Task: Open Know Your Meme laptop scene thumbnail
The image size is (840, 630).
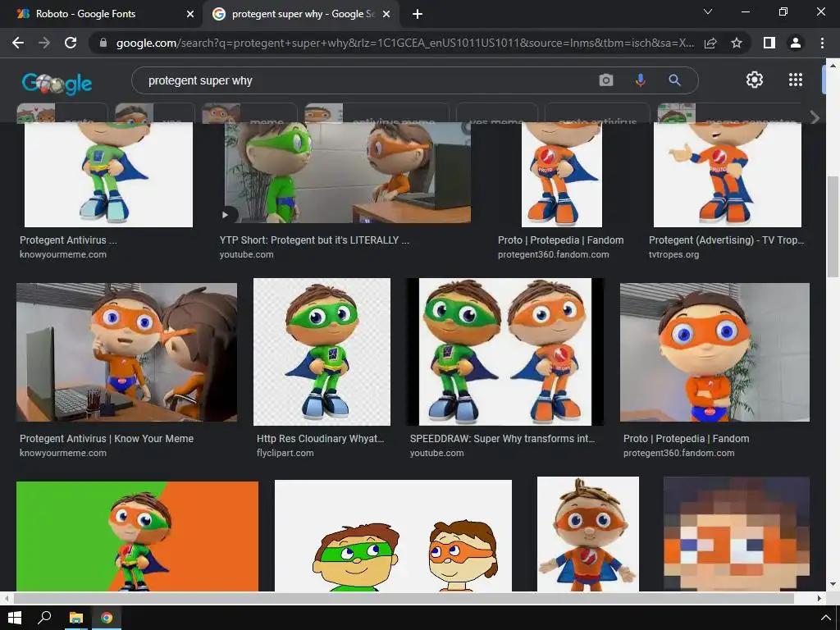Action: (x=127, y=352)
